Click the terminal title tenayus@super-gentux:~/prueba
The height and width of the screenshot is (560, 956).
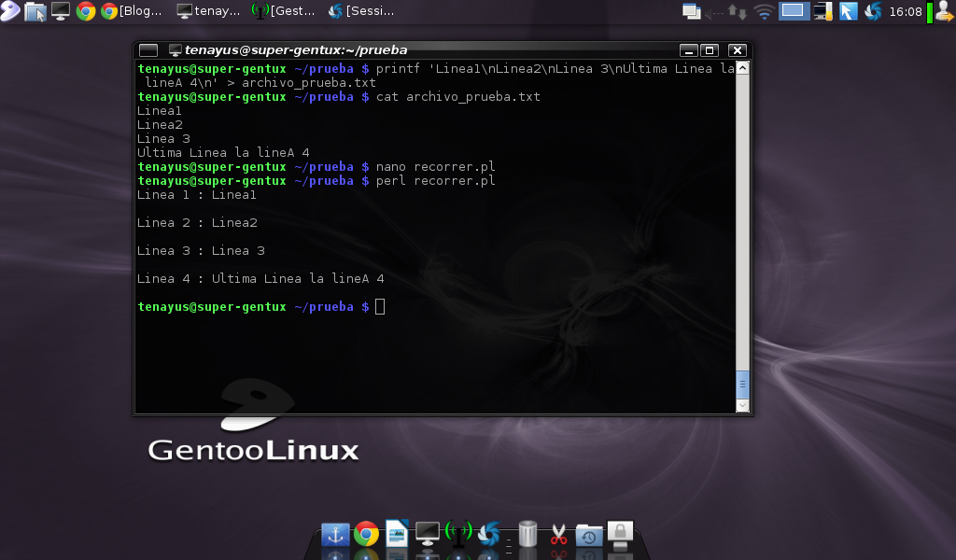tap(296, 50)
